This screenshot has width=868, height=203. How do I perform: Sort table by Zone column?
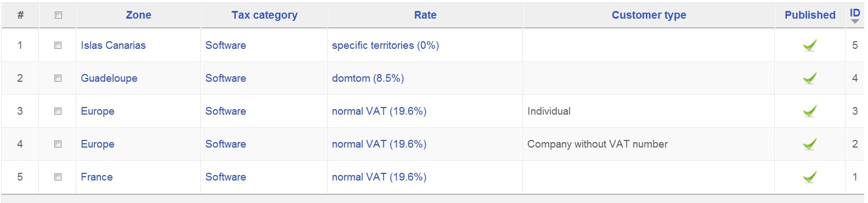[x=139, y=15]
